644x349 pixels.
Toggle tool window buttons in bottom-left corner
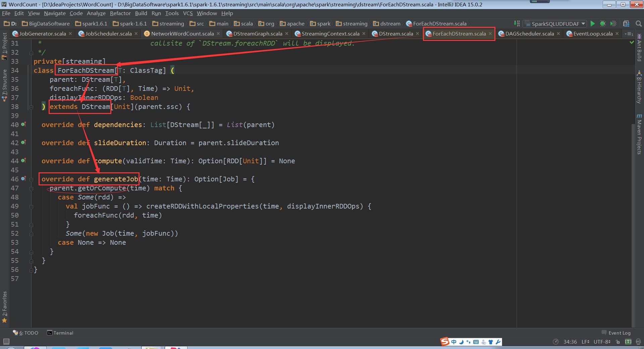tap(6, 342)
